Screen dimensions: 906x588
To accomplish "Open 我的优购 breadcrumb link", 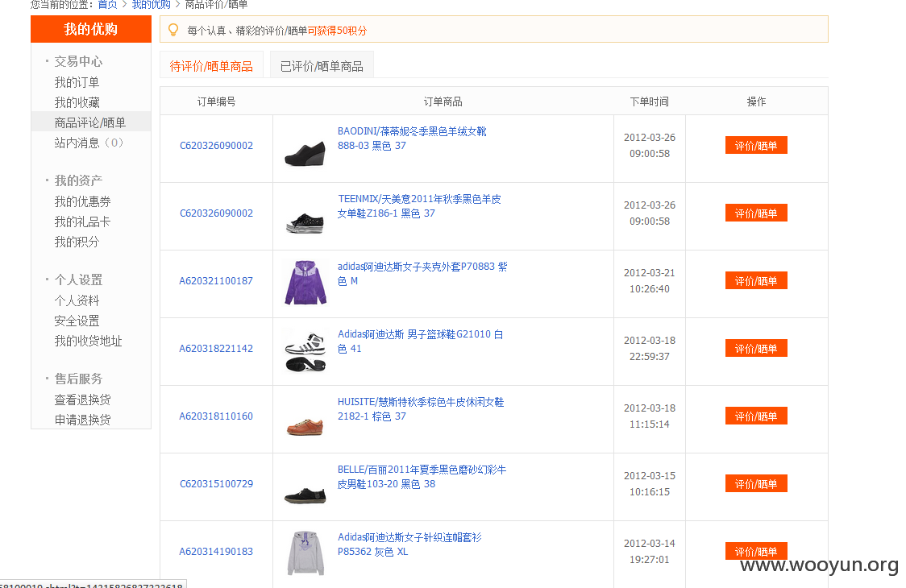I will pyautogui.click(x=152, y=5).
